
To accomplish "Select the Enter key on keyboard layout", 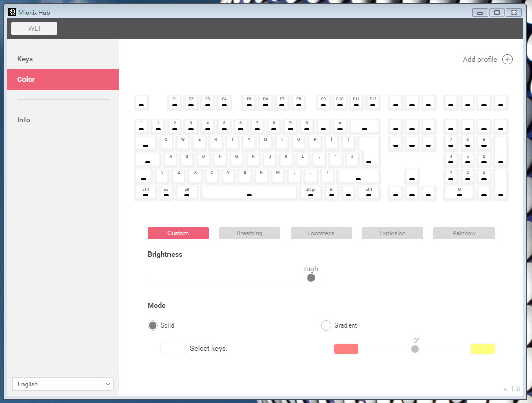I will (x=370, y=152).
